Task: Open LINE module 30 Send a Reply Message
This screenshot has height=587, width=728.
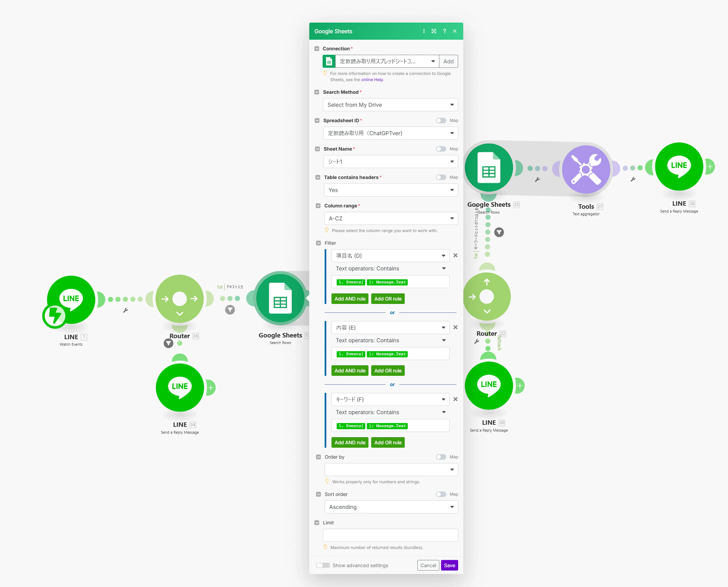Action: click(x=489, y=386)
